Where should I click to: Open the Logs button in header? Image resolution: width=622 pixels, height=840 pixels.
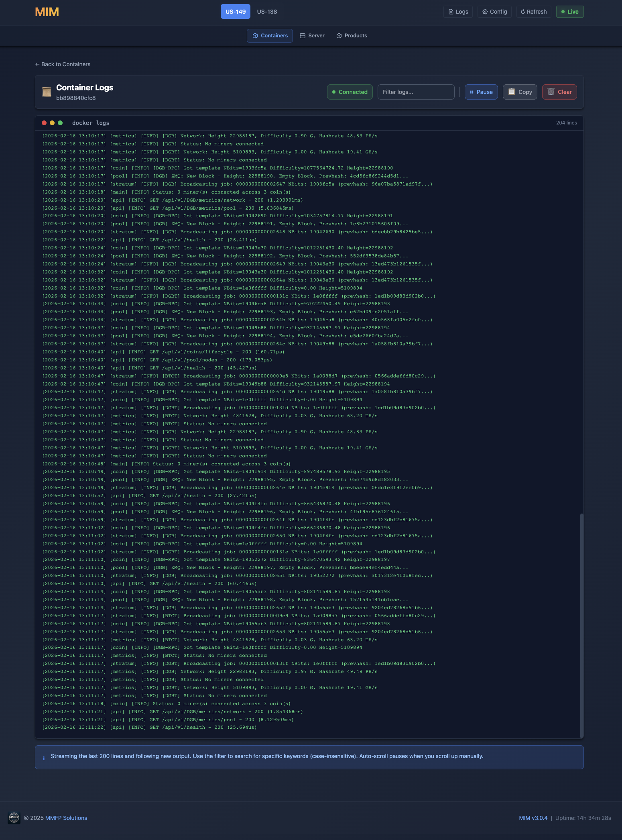pos(458,12)
